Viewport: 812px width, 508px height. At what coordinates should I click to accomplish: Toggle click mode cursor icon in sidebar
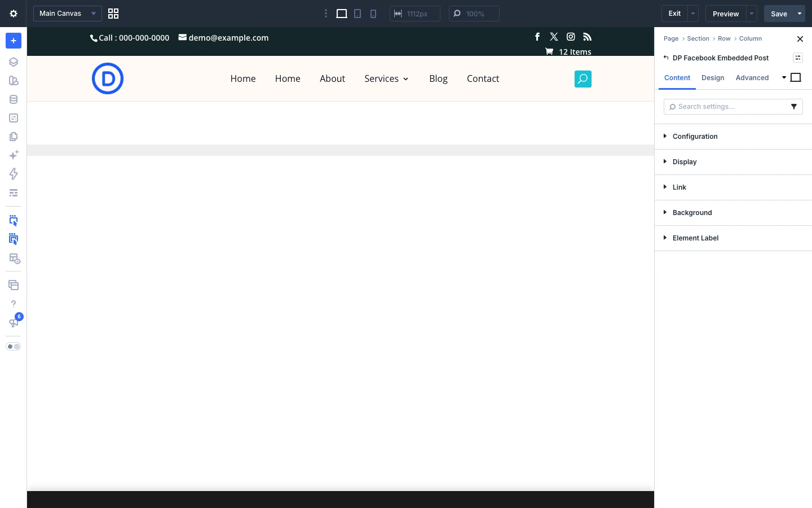coord(14,239)
